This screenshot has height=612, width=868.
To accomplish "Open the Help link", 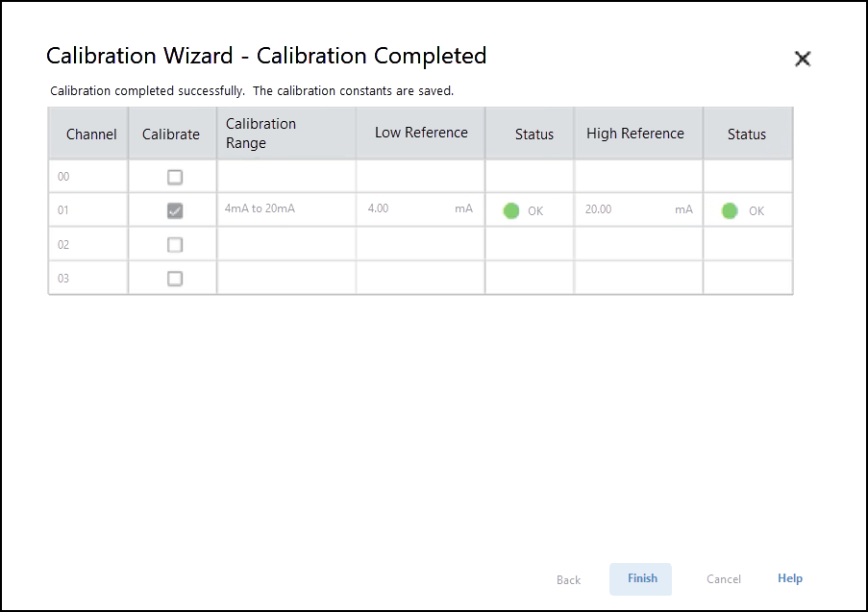I will point(789,578).
